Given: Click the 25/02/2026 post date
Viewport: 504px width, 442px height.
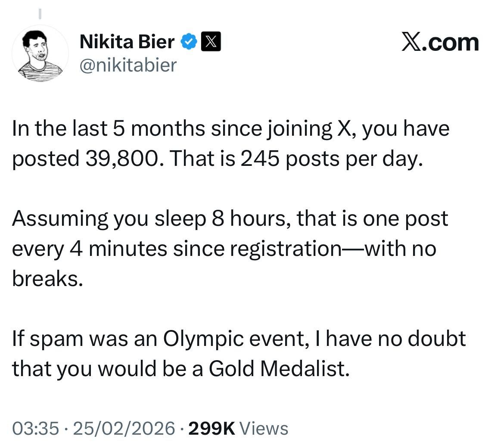Looking at the screenshot, I should (x=124, y=428).
